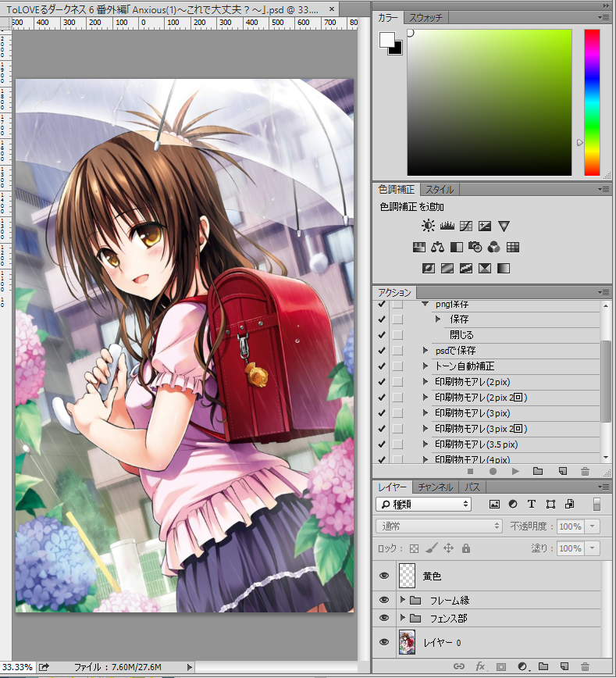Add a Vibrance adjustment layer
The image size is (616, 678).
[x=504, y=226]
